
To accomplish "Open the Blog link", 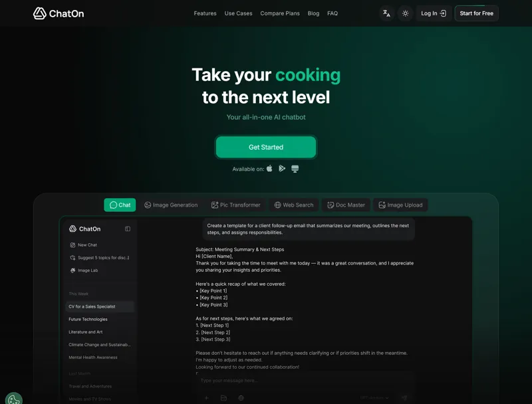I will (313, 13).
